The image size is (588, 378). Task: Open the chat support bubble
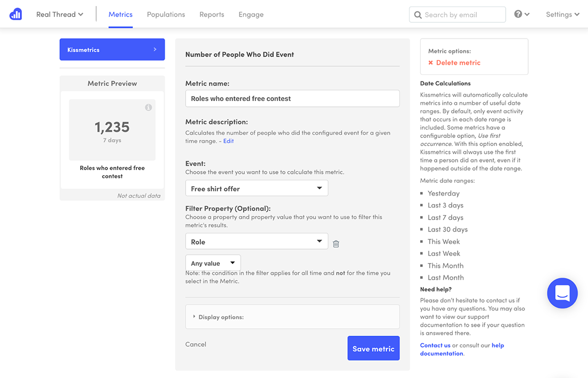[562, 293]
